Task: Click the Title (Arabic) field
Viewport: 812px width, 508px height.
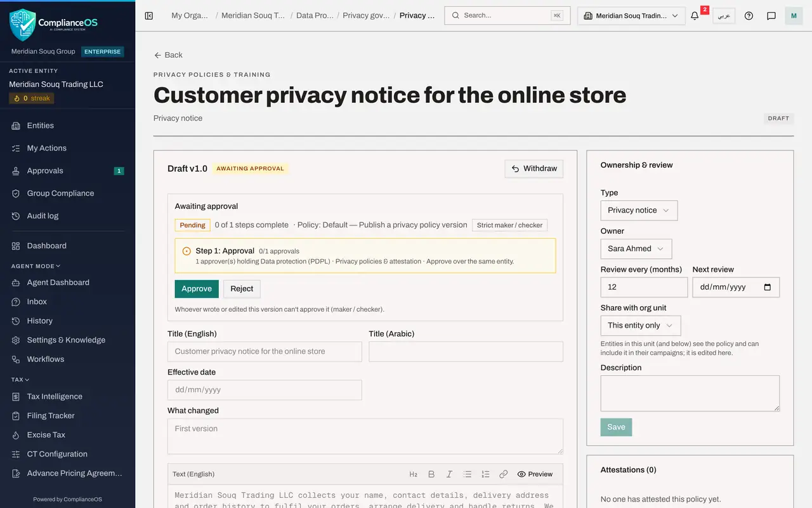Action: (x=466, y=352)
